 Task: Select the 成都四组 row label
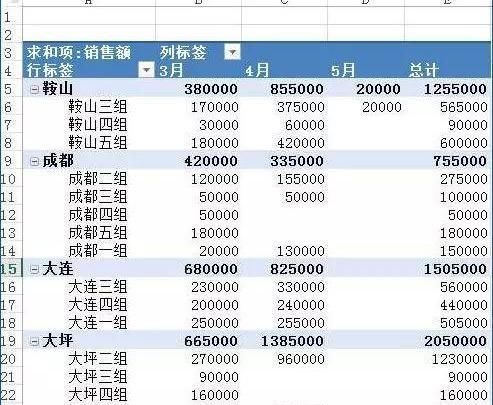(x=98, y=215)
